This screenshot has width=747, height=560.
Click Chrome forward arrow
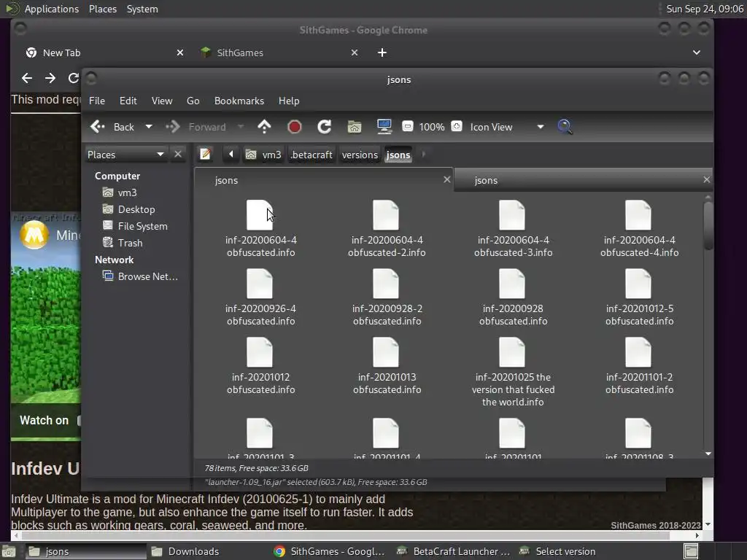tap(50, 77)
